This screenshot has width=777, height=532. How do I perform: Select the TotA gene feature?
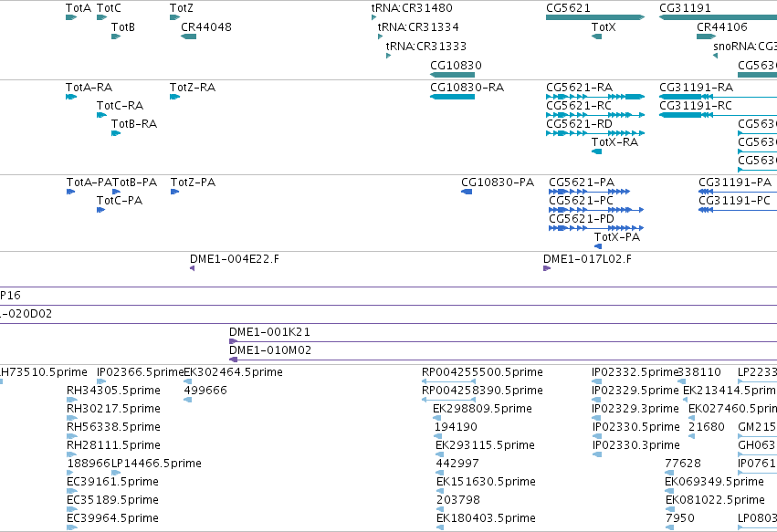(x=71, y=17)
